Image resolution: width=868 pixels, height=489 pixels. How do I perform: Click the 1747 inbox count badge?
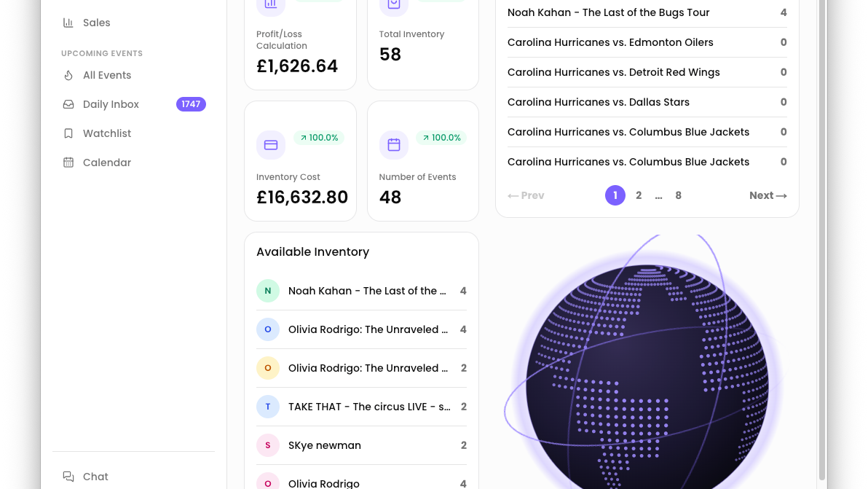click(191, 104)
